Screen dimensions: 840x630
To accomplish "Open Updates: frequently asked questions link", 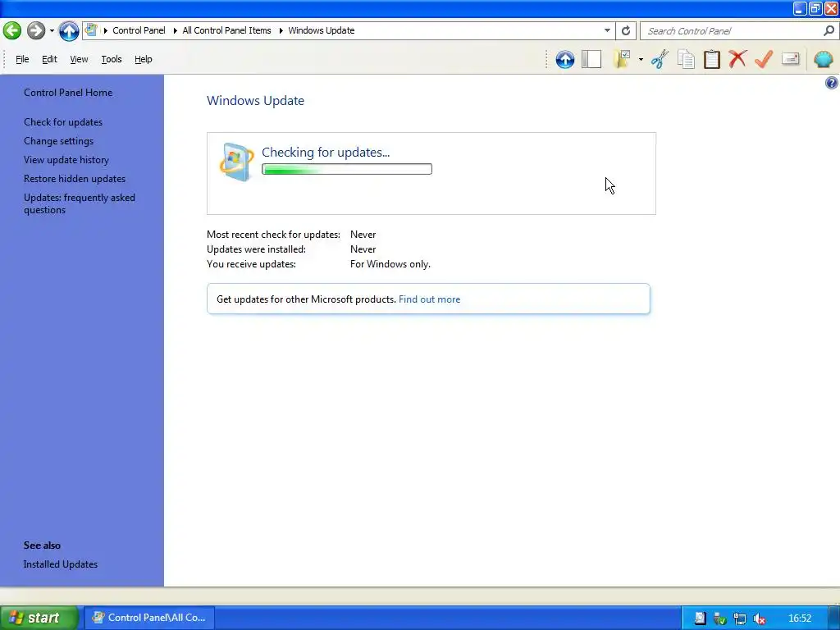I will (x=80, y=203).
